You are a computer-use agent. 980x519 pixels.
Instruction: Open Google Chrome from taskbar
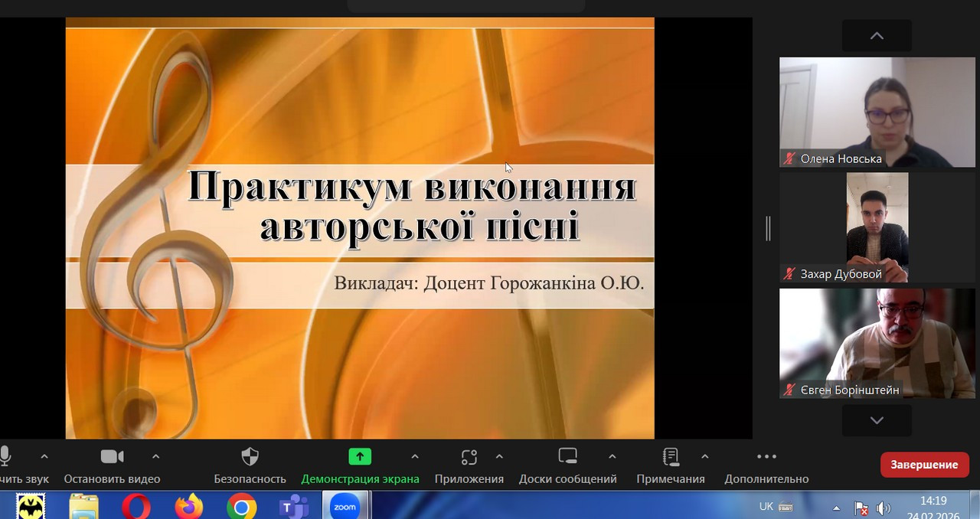[x=241, y=507]
